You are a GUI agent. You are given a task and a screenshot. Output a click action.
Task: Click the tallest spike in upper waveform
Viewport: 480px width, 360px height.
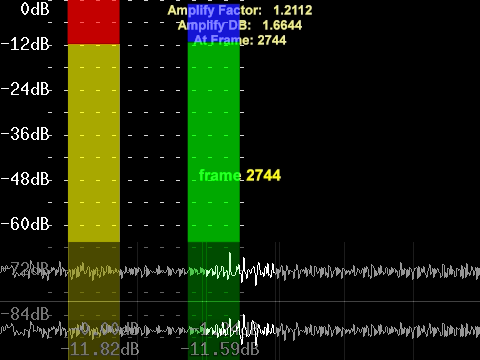click(230, 264)
